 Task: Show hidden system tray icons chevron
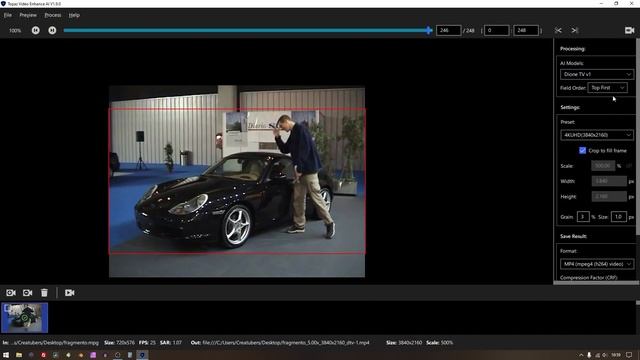[581, 355]
